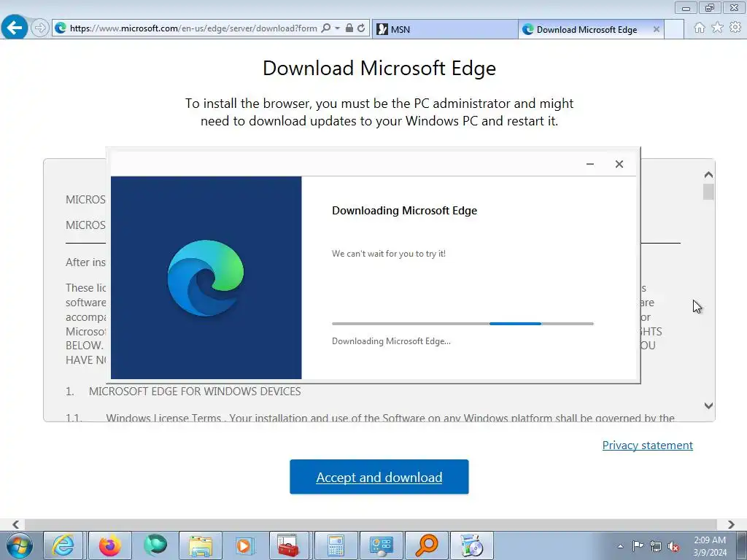This screenshot has width=747, height=560.
Task: Open the green-blue browser taskbar icon
Action: 155,545
